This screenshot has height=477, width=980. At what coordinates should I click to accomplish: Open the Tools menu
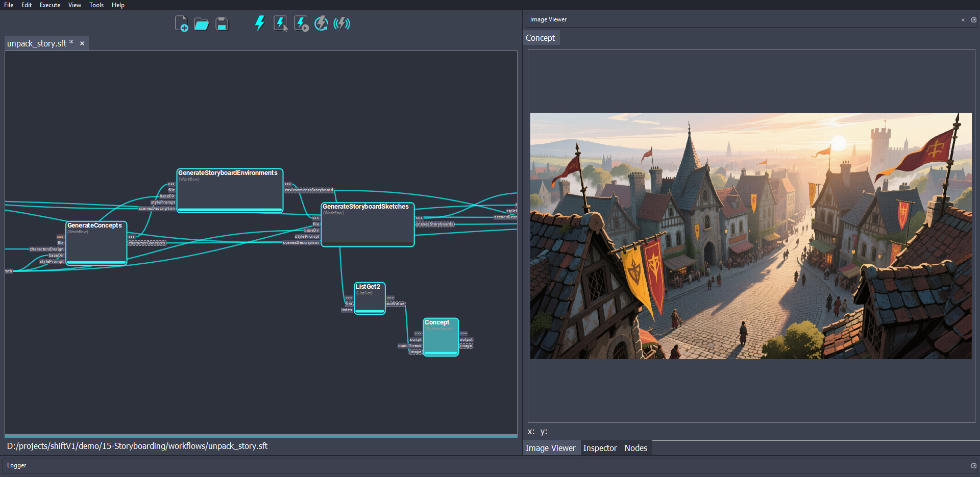tap(96, 5)
